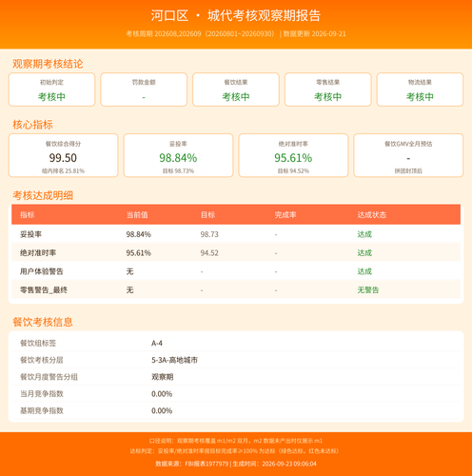Click 达成 status in the 绝对准时率 row
The width and height of the screenshot is (472, 476).
point(364,253)
